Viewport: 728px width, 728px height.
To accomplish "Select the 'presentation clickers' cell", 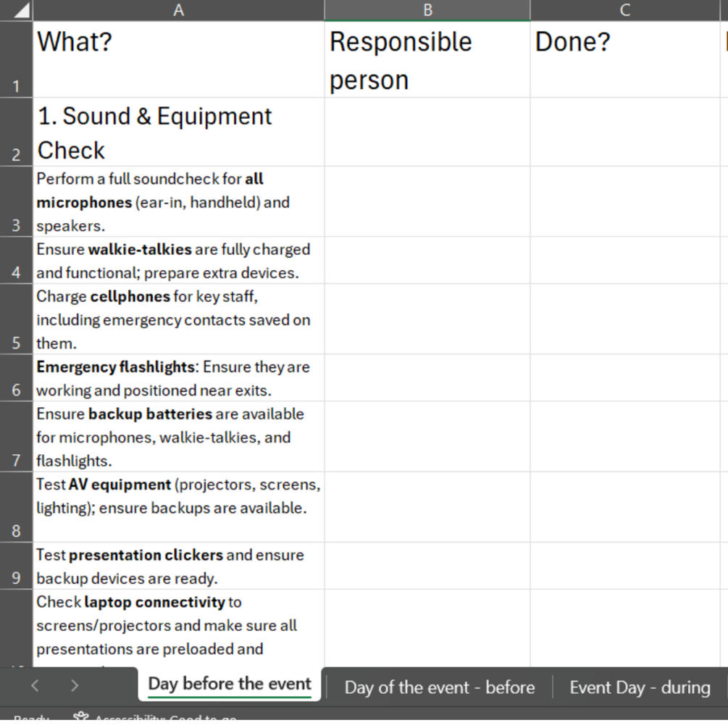I will pos(179,566).
